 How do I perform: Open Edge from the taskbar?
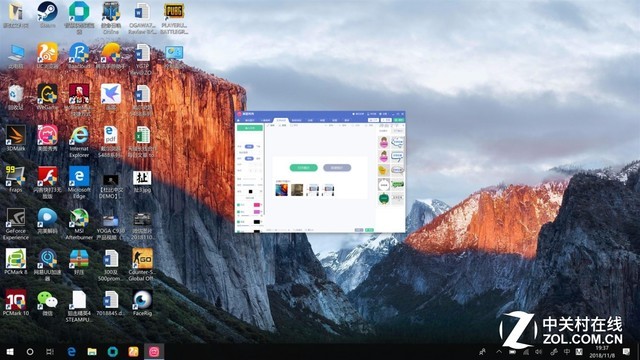coord(71,351)
